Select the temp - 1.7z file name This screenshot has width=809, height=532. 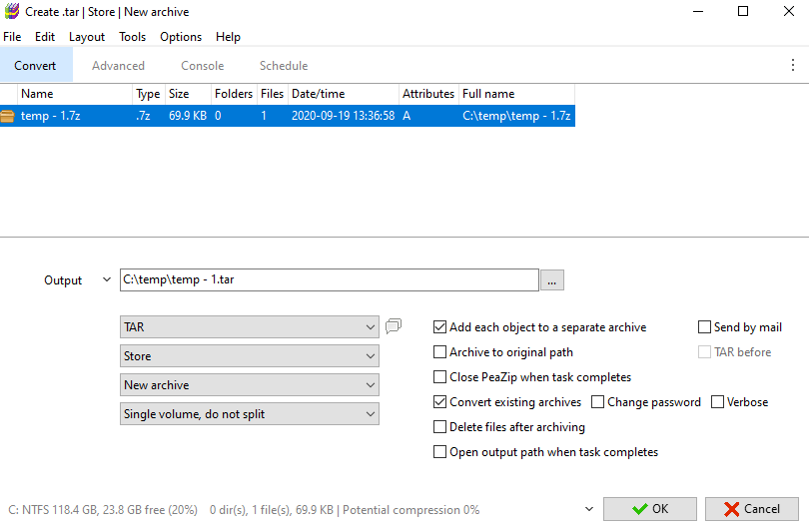[51, 116]
